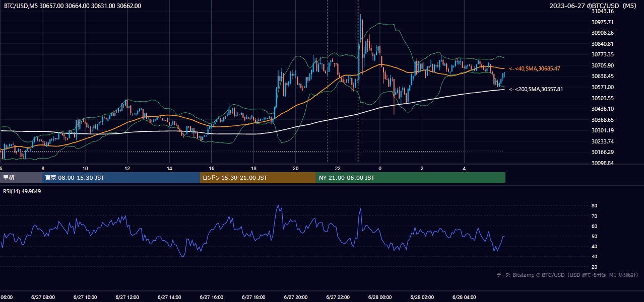Click the '<-<200,SMA,30557.81' white label
The image size is (644, 302).
[x=536, y=89]
